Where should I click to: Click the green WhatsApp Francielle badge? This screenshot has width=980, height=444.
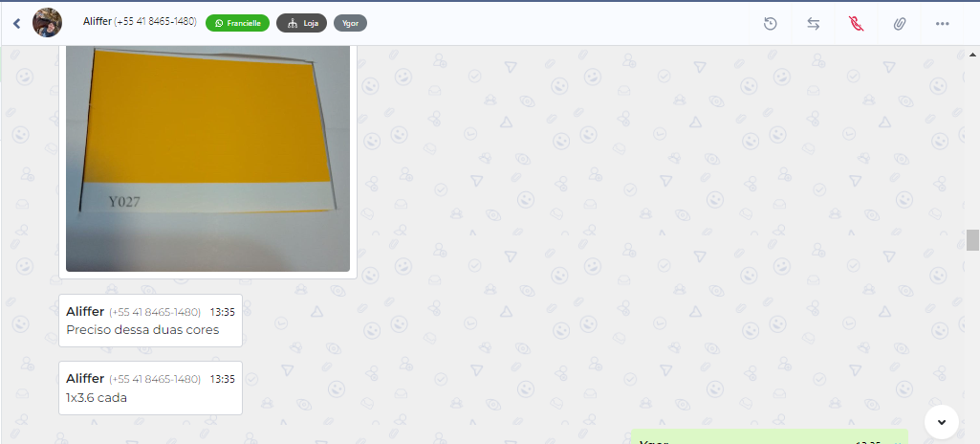point(237,23)
